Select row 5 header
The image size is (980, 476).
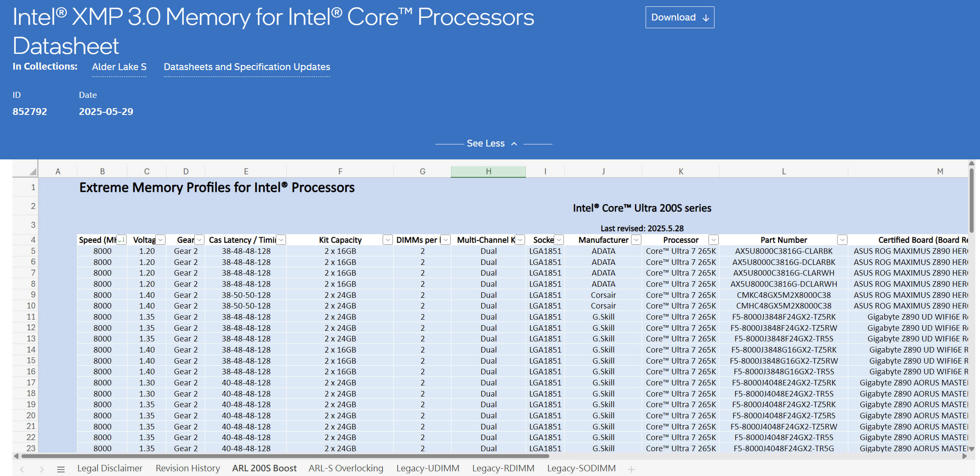pos(25,251)
